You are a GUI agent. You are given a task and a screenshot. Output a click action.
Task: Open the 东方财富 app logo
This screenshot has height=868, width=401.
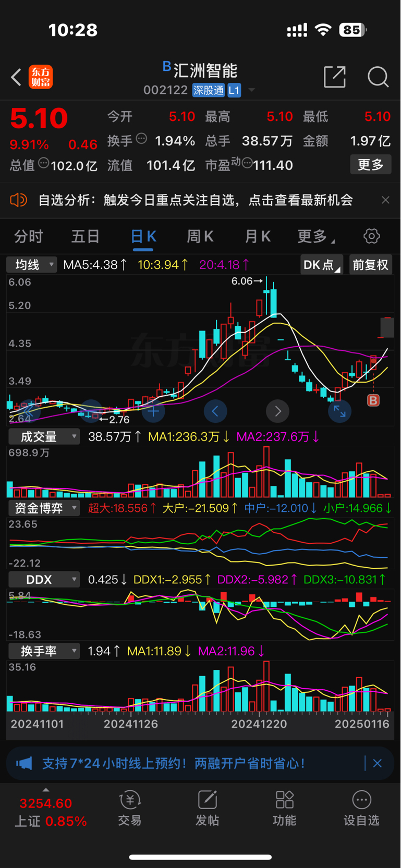(41, 77)
